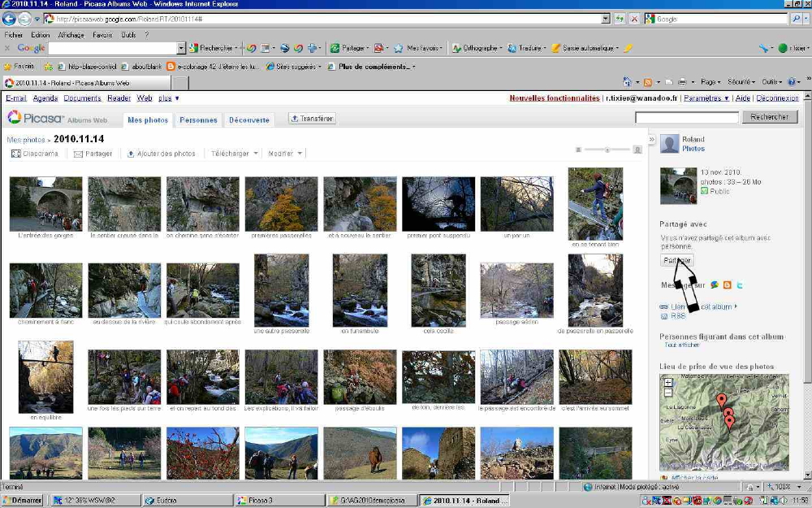The width and height of the screenshot is (812, 508).
Task: Click the Nouvelles fonctionnalités link
Action: click(x=554, y=98)
